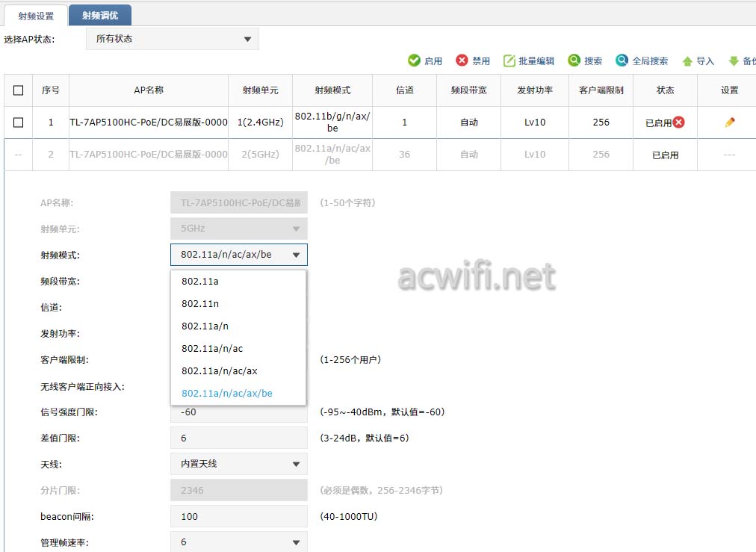
Task: Click 802.11b/g/n/ax/be mode cell
Action: [332, 122]
